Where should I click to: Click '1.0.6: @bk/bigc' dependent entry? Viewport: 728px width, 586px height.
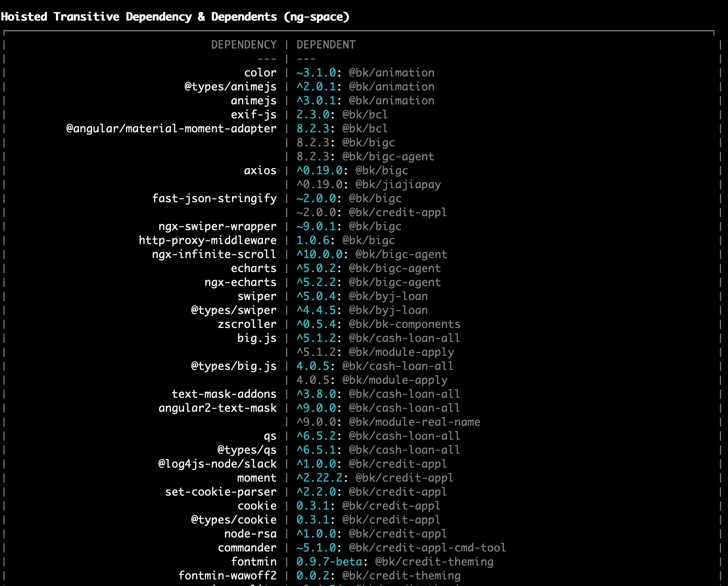click(346, 240)
